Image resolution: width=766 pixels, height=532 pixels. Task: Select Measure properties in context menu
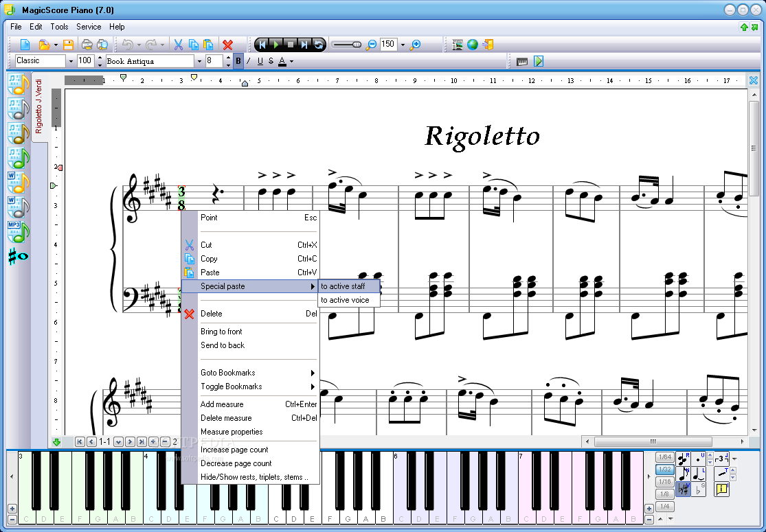(250, 432)
